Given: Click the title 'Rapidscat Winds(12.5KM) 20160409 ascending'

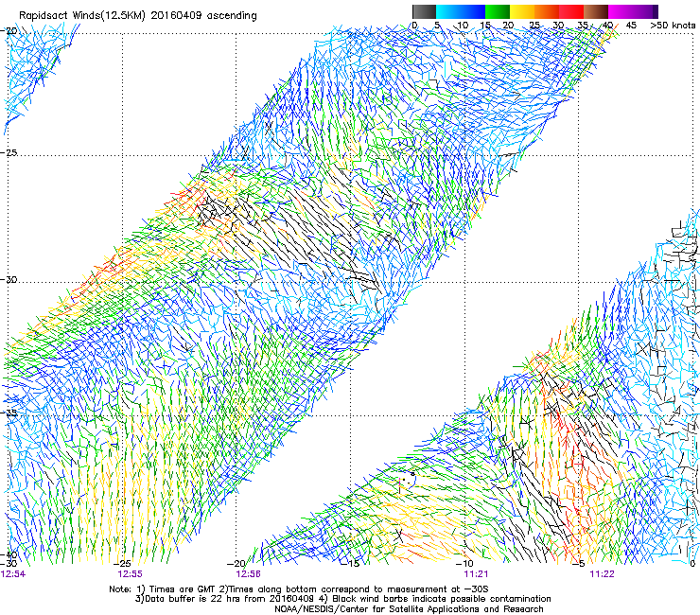Looking at the screenshot, I should [138, 16].
